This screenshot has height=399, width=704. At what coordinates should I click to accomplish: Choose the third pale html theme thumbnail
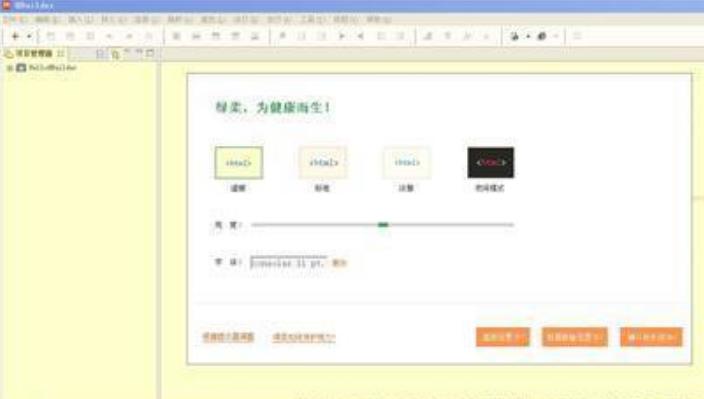407,162
